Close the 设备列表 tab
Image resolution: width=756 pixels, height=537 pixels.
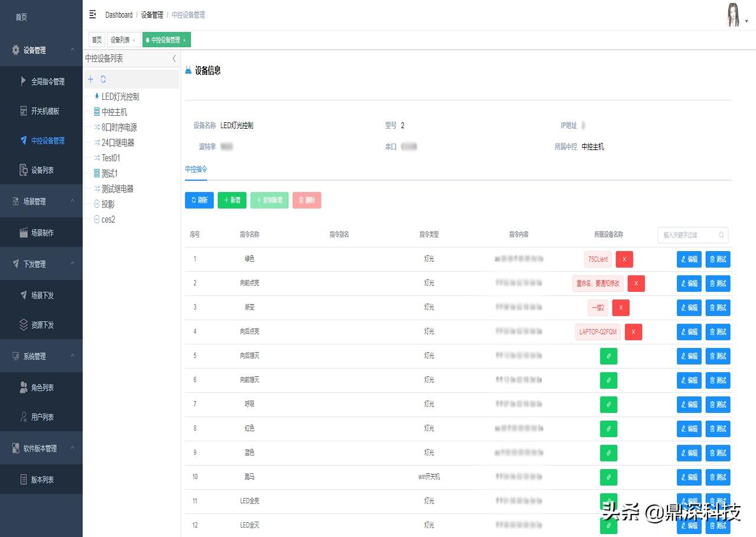click(x=133, y=40)
